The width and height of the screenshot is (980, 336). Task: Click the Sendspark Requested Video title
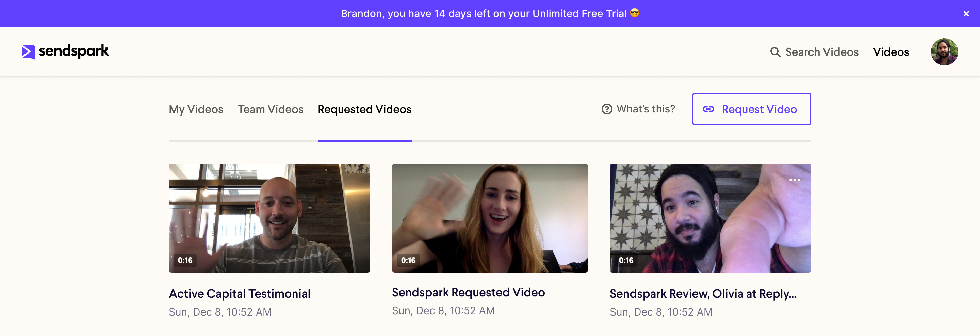coord(468,292)
